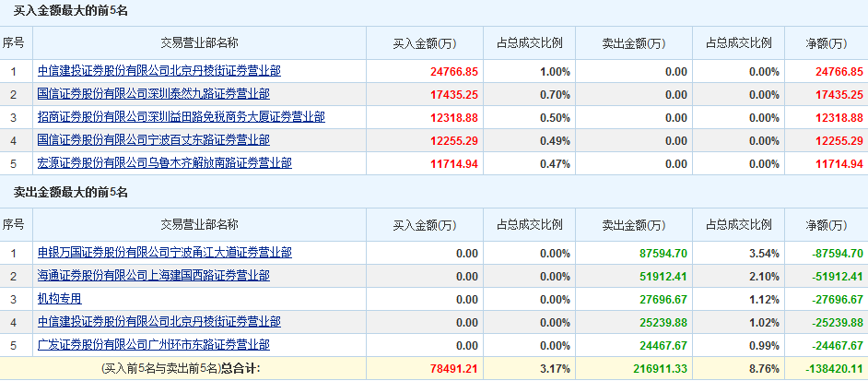This screenshot has height=381, width=868.
Task: Click the 0.99% ratio cell
Action: point(764,346)
